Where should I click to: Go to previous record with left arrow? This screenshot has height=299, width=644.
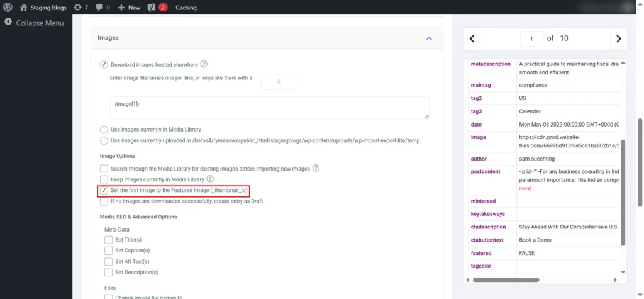tap(472, 38)
